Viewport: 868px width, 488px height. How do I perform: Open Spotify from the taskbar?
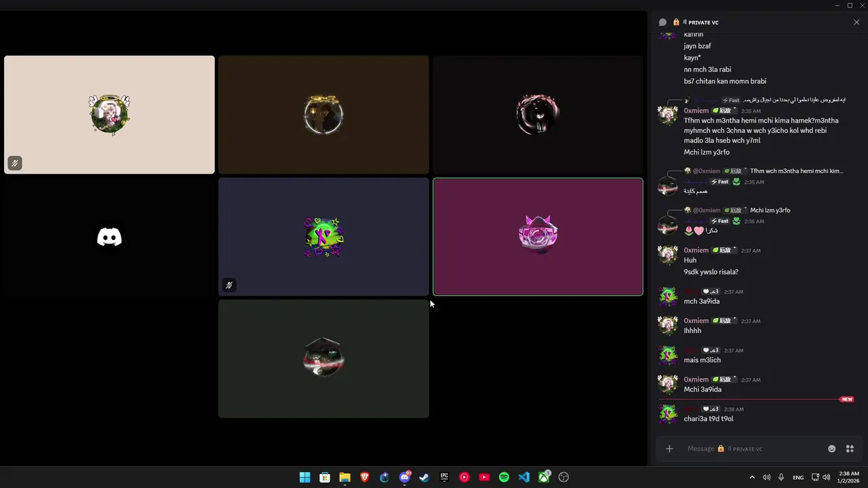pyautogui.click(x=504, y=477)
